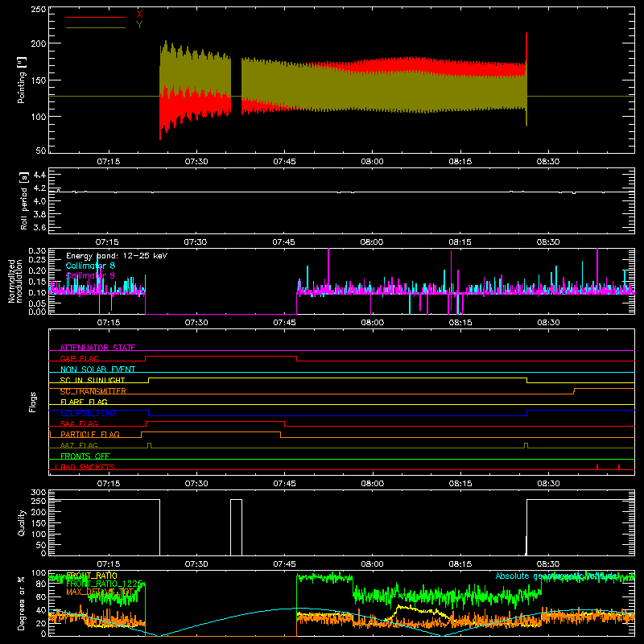Click the GAP_FLAG label
This screenshot has width=644, height=644.
tap(79, 358)
